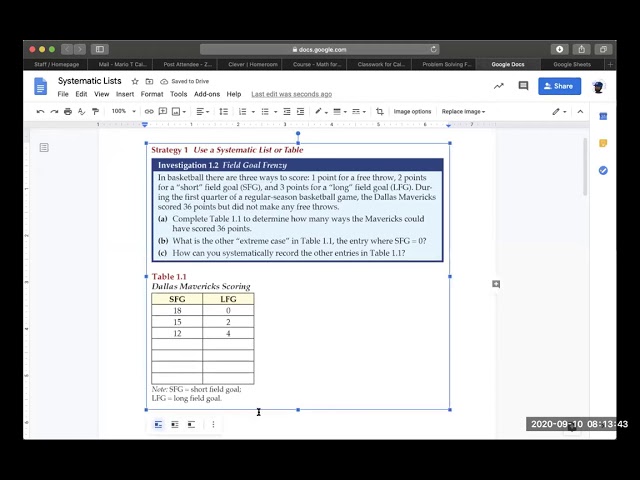Decrease the indent

pos(287,111)
